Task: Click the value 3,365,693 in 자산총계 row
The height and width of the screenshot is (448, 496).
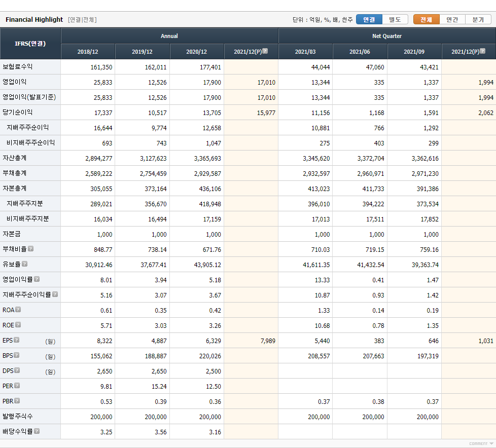Action: point(207,159)
